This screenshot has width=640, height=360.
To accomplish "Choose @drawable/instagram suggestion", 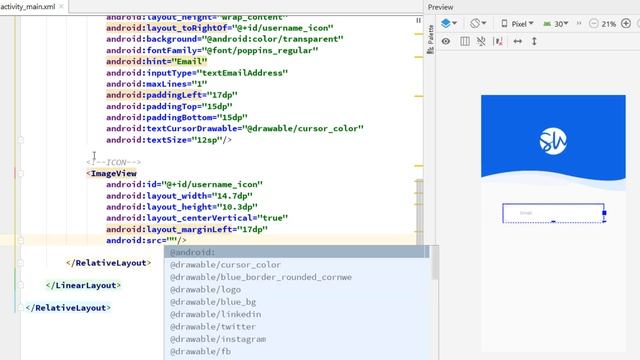I will pyautogui.click(x=296, y=339).
